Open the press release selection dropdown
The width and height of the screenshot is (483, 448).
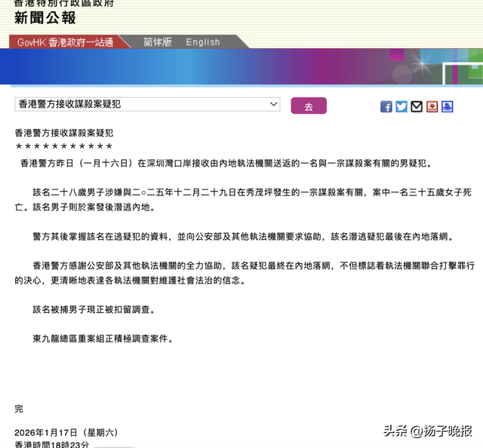click(147, 104)
